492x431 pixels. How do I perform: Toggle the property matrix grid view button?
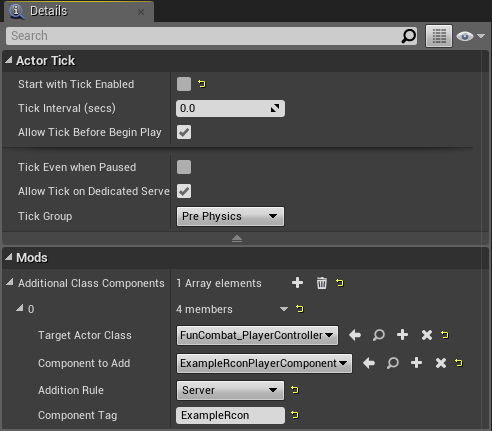tap(439, 36)
